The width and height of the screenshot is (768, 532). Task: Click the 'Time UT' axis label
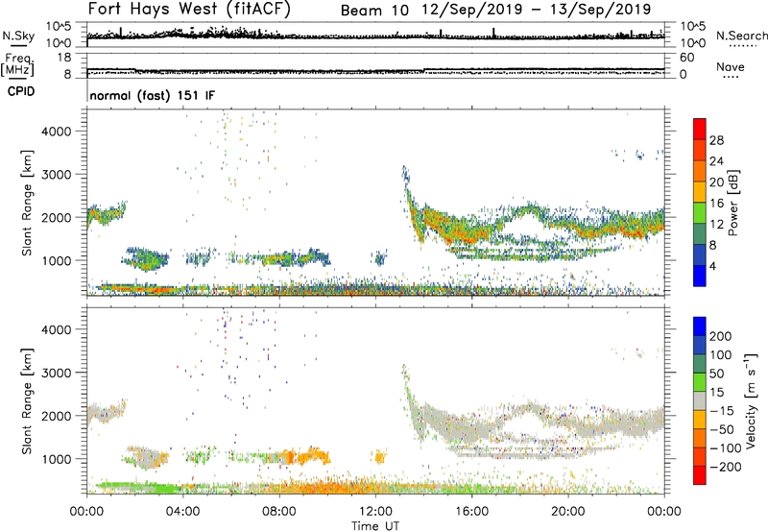click(375, 526)
